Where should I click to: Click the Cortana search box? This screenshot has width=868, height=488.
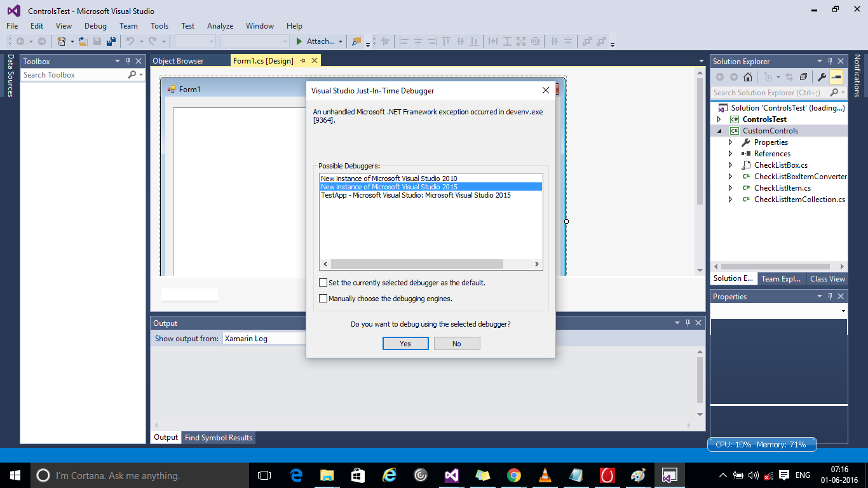[140, 475]
